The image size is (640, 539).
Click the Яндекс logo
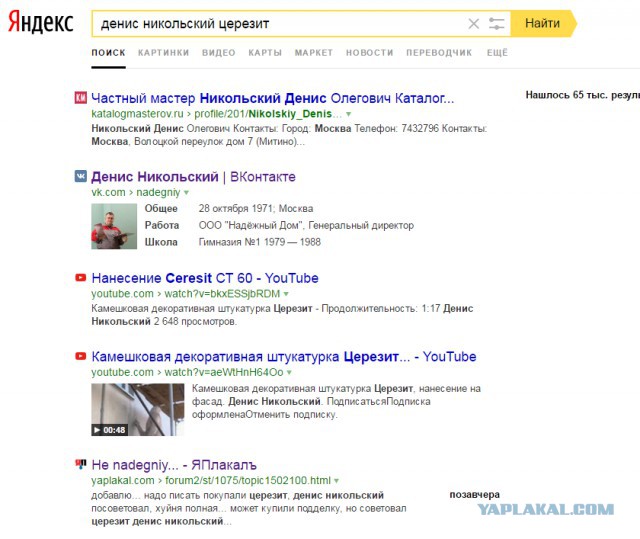point(41,22)
